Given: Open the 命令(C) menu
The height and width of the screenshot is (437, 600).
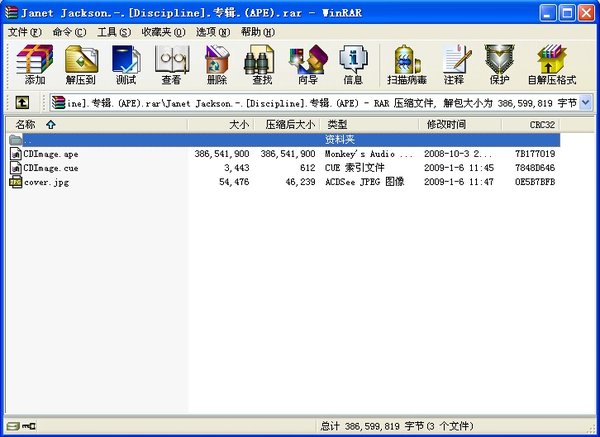Looking at the screenshot, I should [69, 32].
